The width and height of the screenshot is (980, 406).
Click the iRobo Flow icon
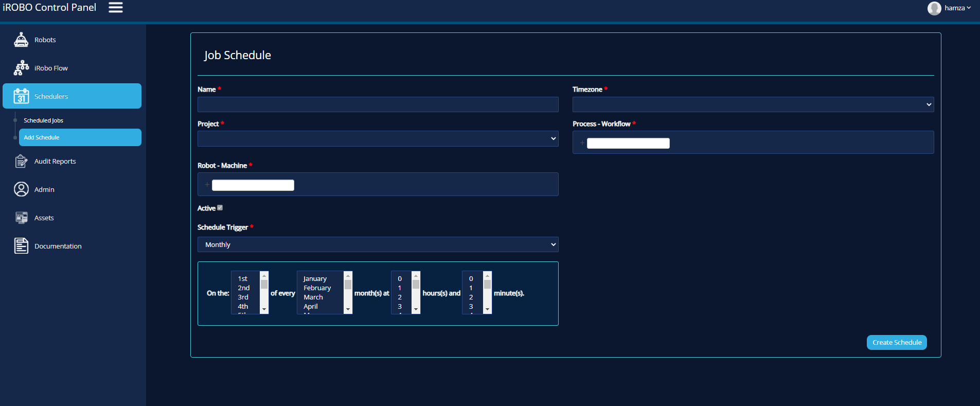(x=21, y=68)
